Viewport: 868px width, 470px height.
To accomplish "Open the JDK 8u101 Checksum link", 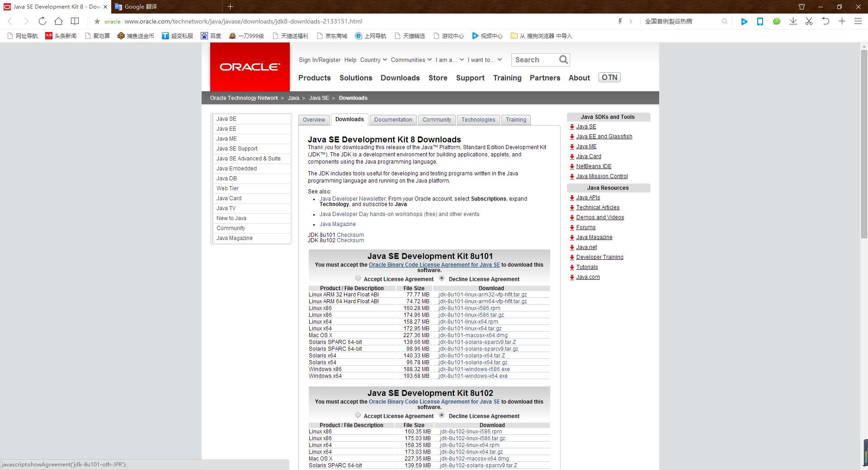I will (x=350, y=235).
